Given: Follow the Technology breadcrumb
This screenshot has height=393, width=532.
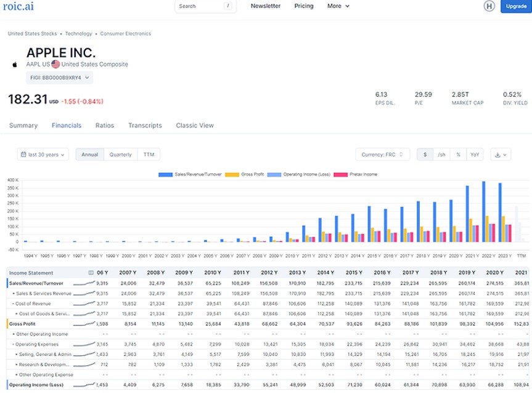Looking at the screenshot, I should tap(78, 34).
